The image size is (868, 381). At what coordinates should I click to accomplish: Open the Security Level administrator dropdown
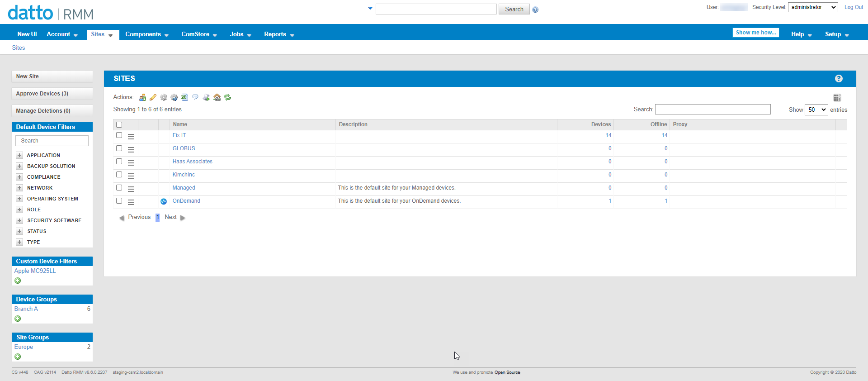point(813,7)
